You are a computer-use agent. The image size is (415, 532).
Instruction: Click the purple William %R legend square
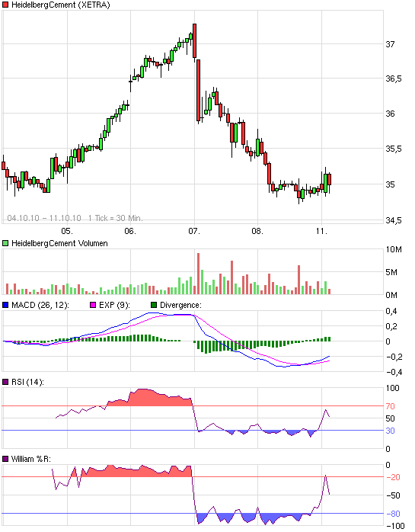(5, 459)
